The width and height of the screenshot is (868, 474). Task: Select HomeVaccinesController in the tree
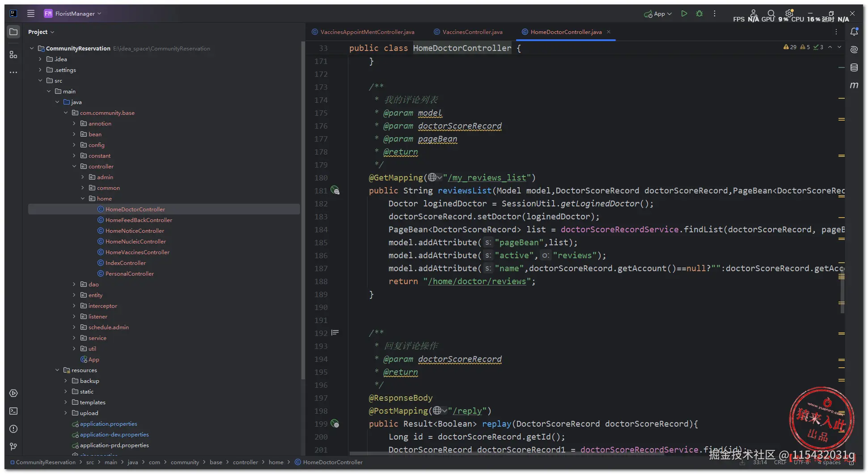[x=137, y=252]
